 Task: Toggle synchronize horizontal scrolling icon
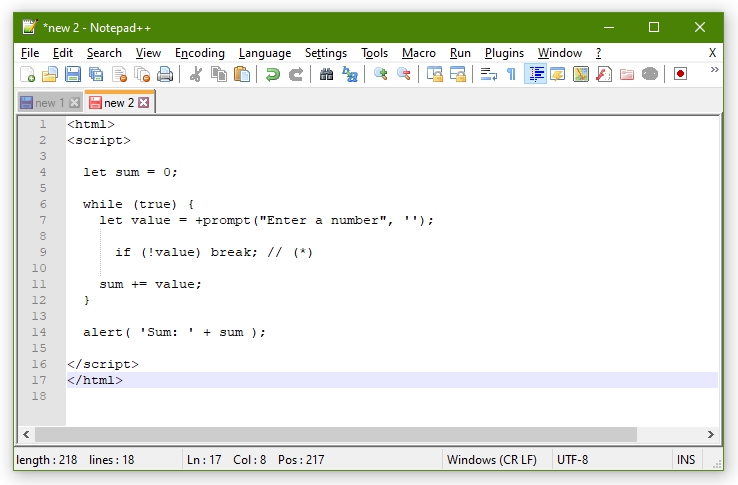(x=457, y=74)
